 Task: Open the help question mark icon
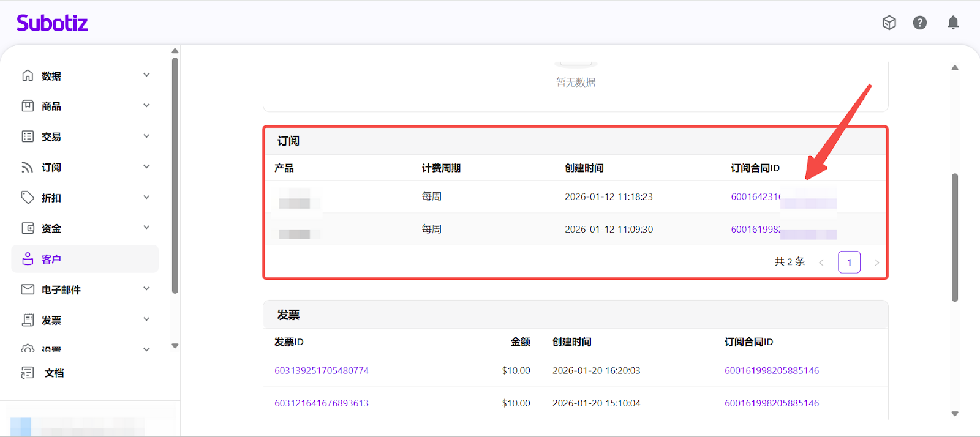click(x=920, y=23)
